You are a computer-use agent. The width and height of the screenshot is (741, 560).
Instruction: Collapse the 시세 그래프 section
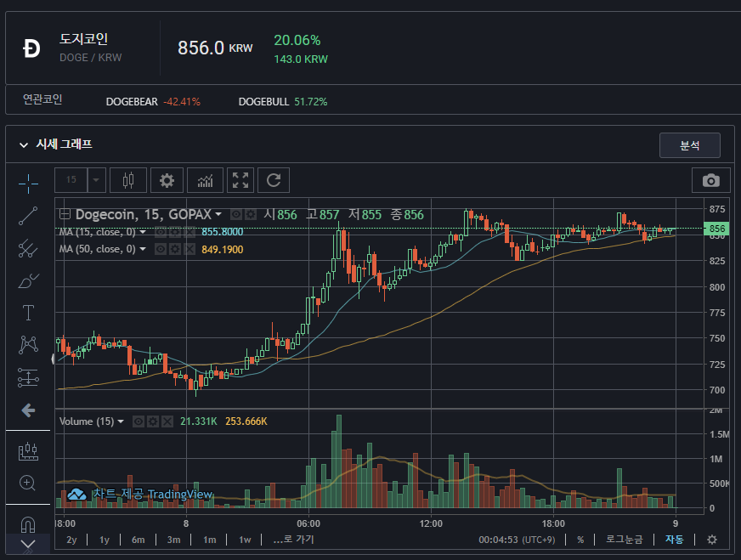pyautogui.click(x=24, y=144)
